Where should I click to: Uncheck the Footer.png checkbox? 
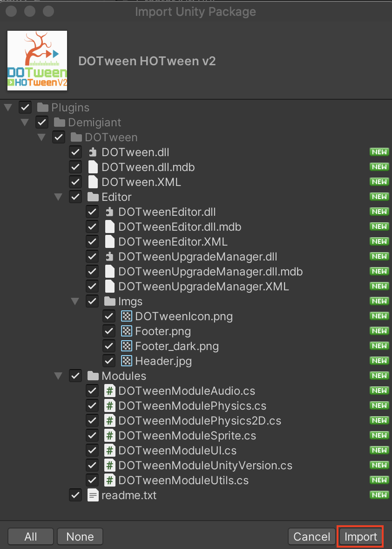(x=109, y=331)
